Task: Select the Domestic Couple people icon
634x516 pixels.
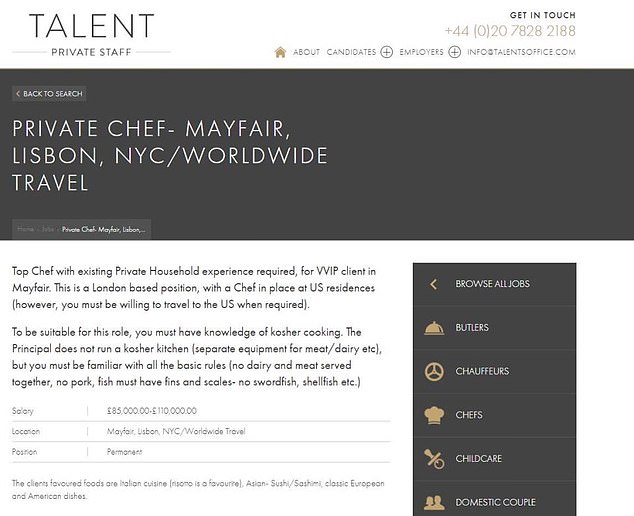Action: tap(434, 502)
